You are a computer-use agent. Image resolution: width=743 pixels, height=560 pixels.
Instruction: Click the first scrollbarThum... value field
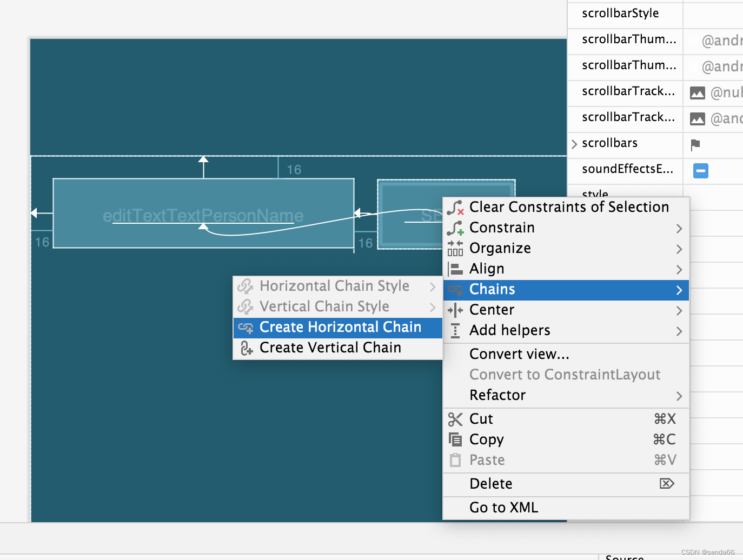pos(713,41)
